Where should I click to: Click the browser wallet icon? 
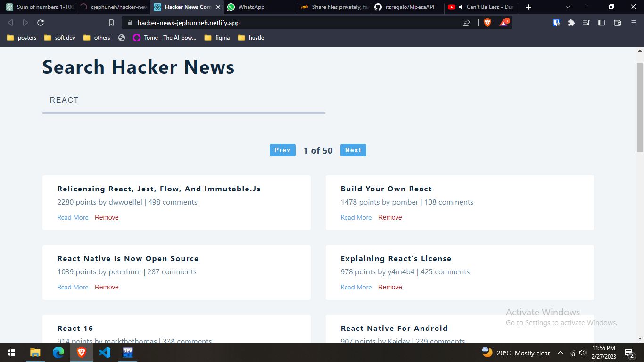pos(618,22)
